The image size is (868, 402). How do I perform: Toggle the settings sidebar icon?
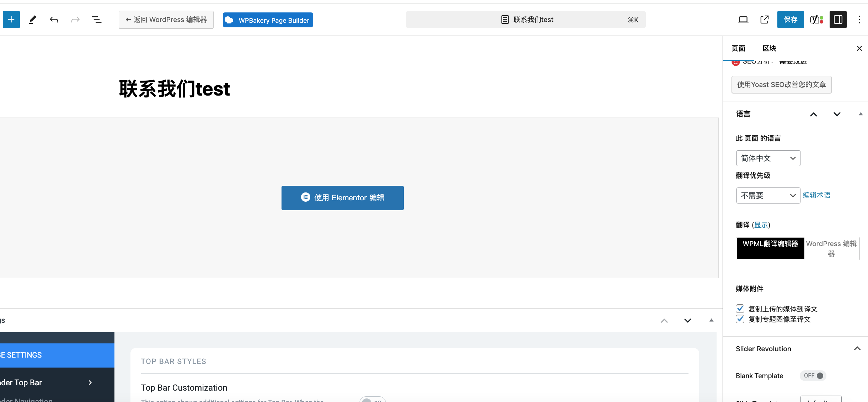tap(838, 20)
